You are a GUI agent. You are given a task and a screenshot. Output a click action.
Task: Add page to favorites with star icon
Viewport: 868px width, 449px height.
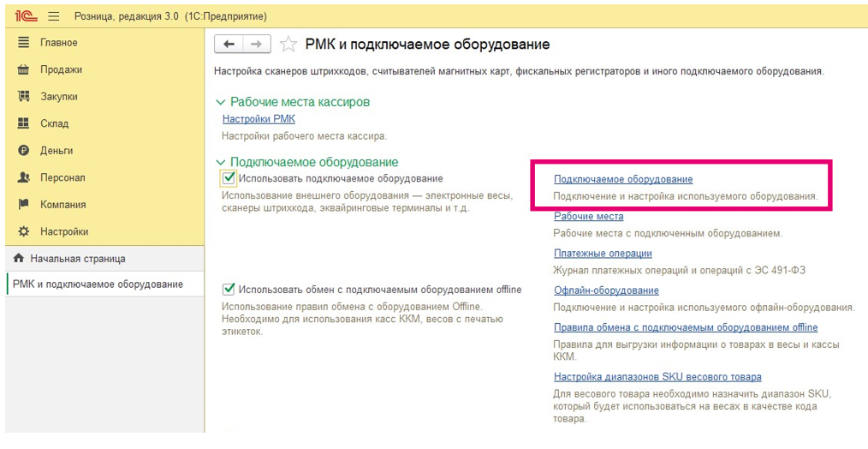[x=289, y=45]
